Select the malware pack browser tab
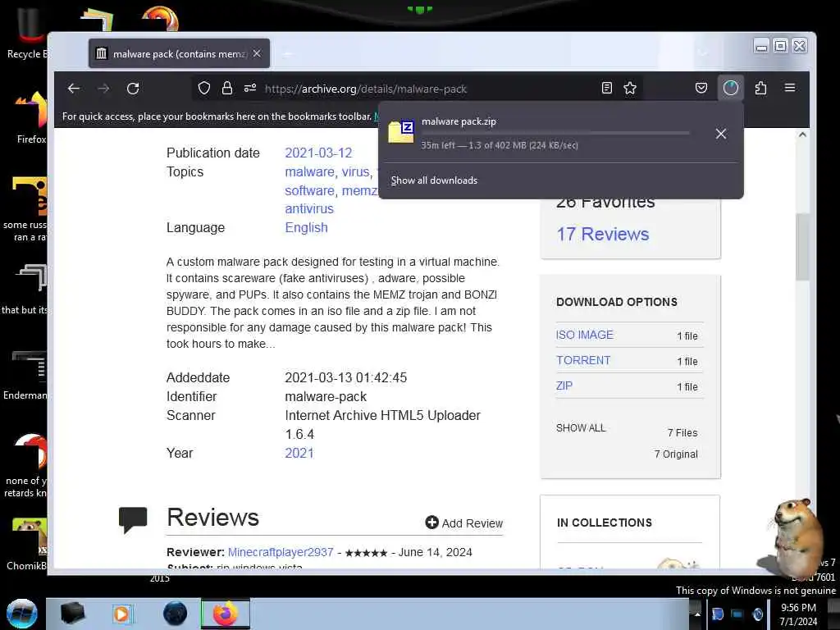Screen dimensions: 840x630 (x=179, y=53)
